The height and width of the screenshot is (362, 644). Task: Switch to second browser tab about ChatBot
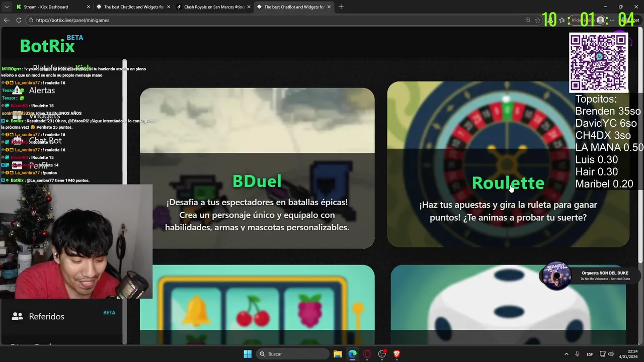[133, 7]
